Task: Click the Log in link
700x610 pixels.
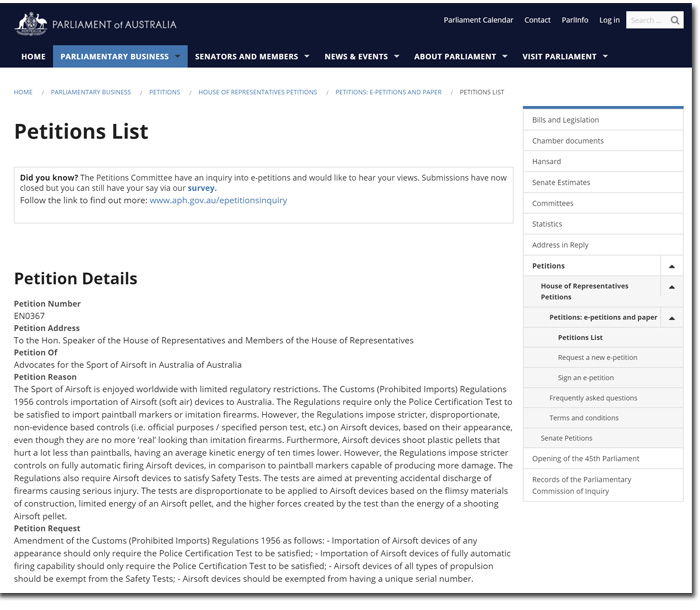Action: pyautogui.click(x=609, y=20)
